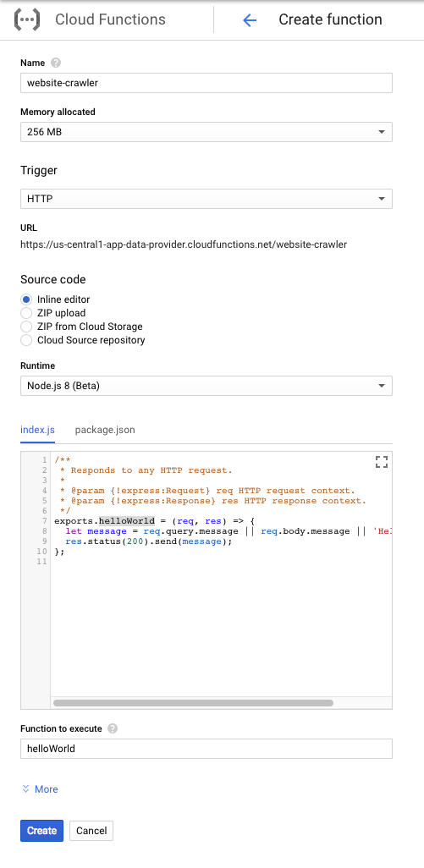The image size is (424, 868).
Task: Click the Cloud Functions logo icon
Action: click(x=26, y=19)
